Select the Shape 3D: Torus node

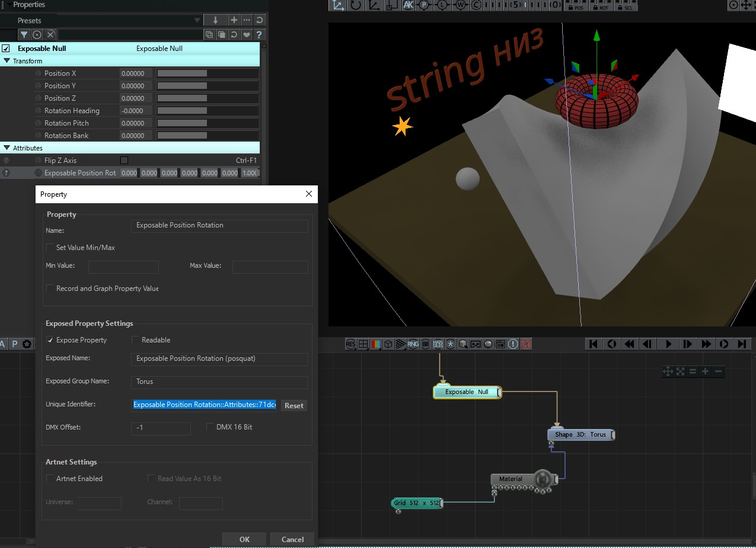pos(580,435)
